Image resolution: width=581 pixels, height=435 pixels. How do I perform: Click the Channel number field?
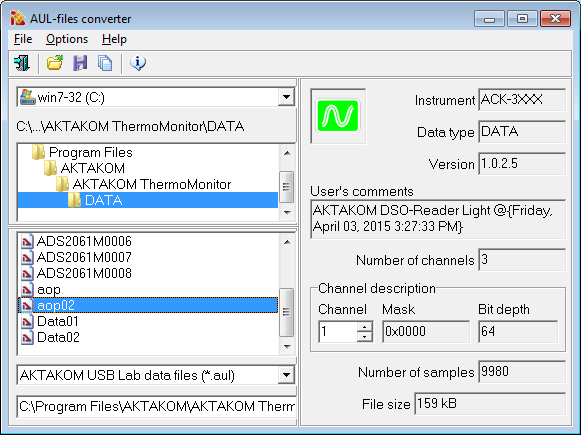click(338, 332)
